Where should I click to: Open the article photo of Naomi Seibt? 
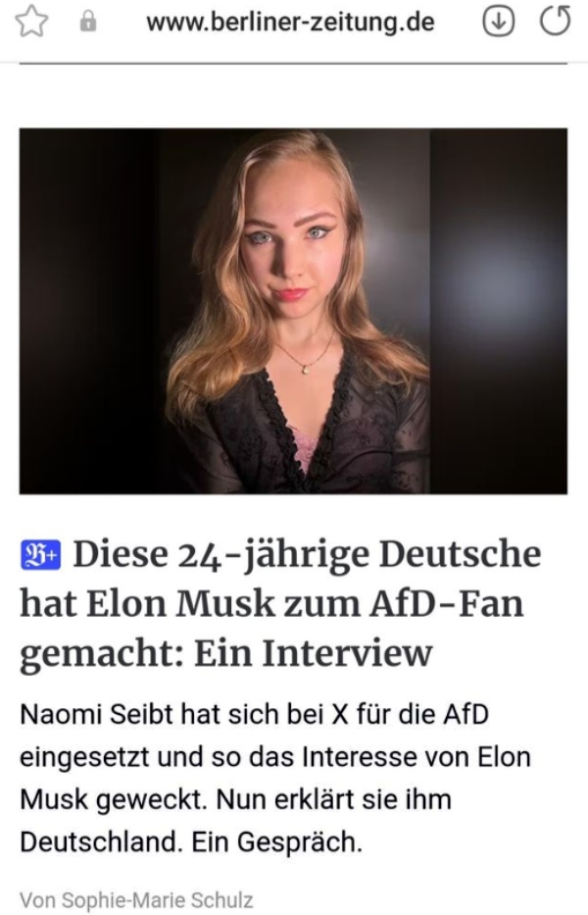pyautogui.click(x=293, y=311)
